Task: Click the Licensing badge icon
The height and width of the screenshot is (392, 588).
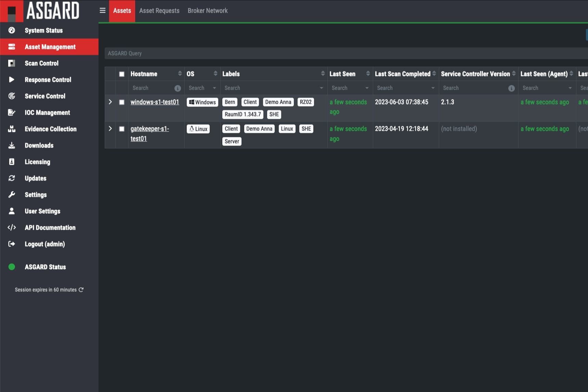Action: 12,162
